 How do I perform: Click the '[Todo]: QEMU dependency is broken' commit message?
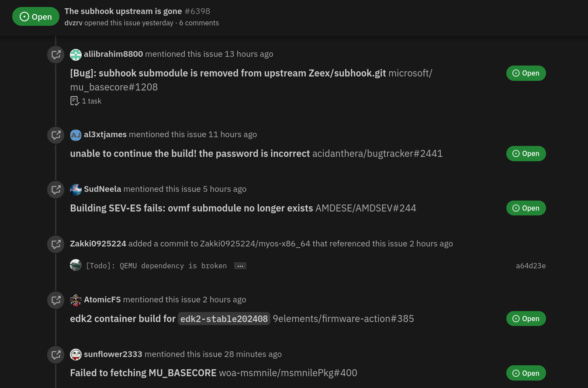[x=156, y=266]
